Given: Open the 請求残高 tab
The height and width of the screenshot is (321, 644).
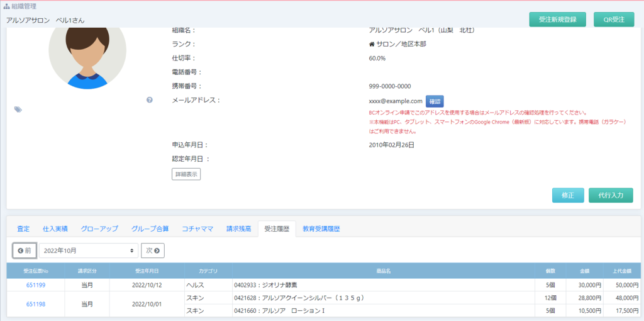Looking at the screenshot, I should 239,228.
